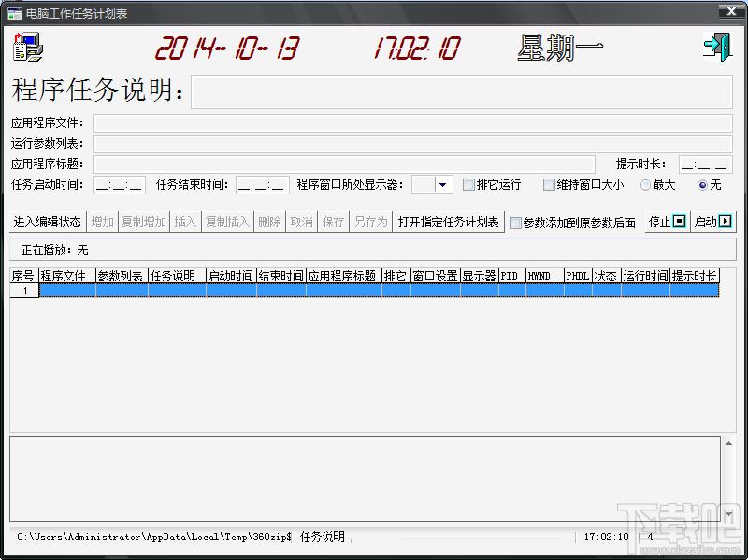Click the 星期一 weekday label
Image resolution: width=748 pixels, height=560 pixels.
pos(560,48)
